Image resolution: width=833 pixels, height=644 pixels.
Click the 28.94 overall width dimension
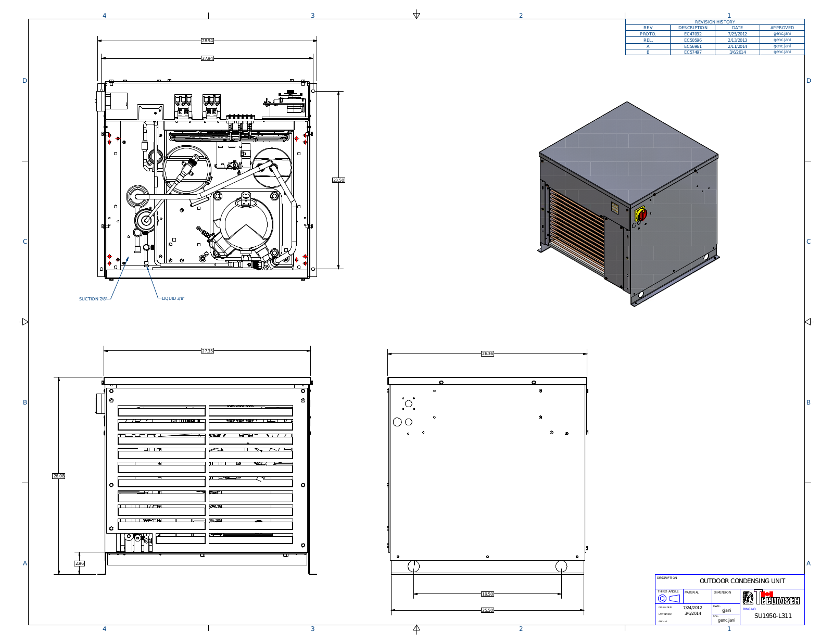tap(207, 41)
